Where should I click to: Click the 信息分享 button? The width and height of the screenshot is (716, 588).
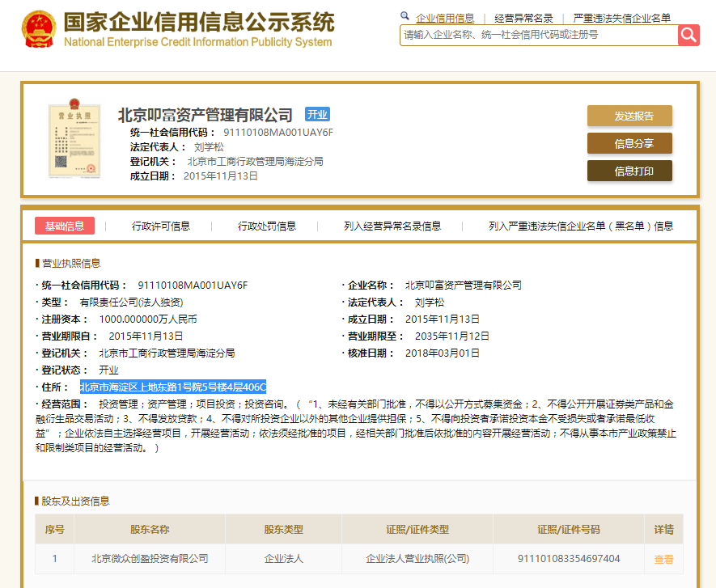(629, 143)
